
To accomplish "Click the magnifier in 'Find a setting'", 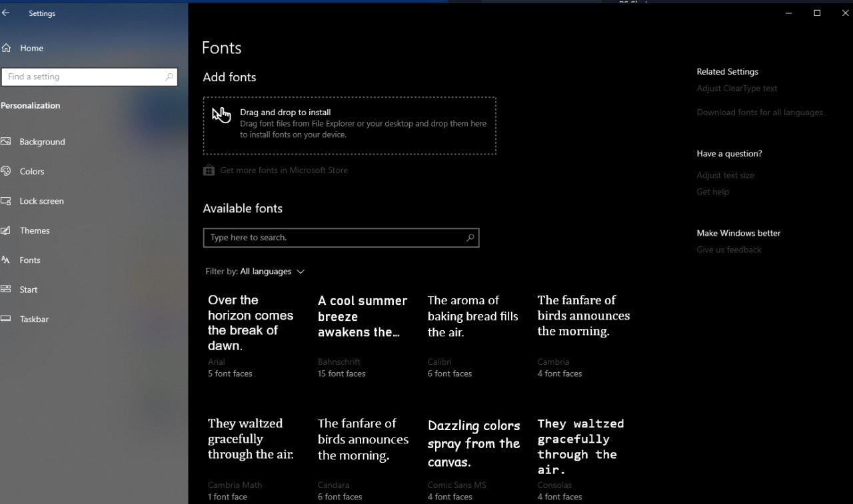I will (169, 77).
